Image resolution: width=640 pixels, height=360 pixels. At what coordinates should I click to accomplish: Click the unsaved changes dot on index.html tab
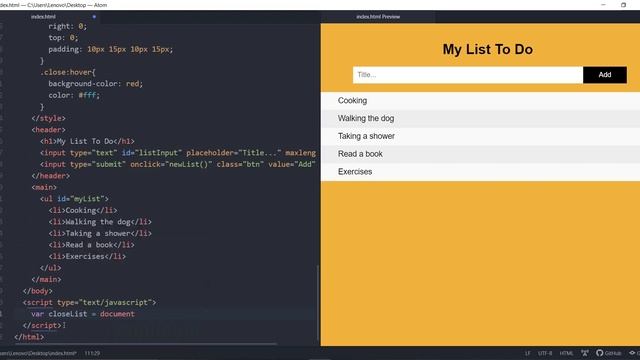tap(94, 17)
